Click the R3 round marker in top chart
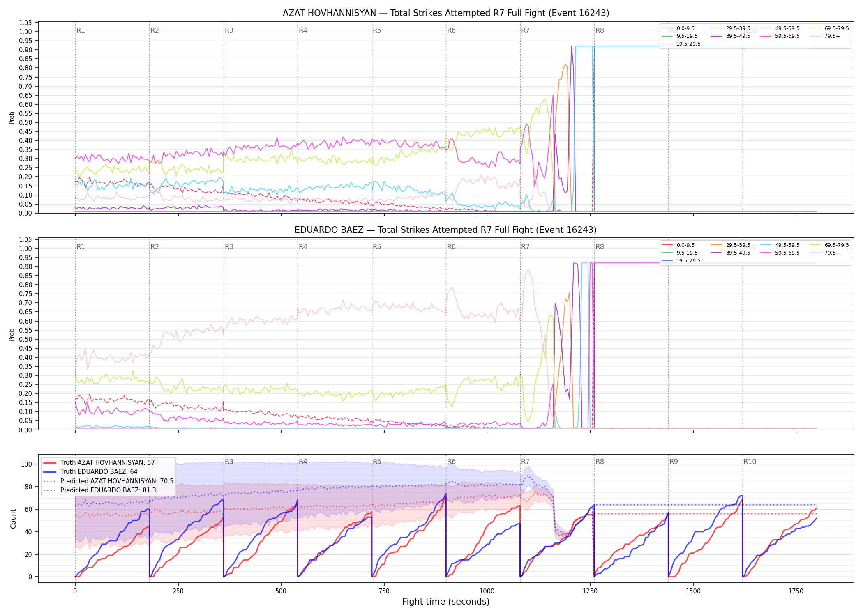Screen dimensions: 863x616 tap(229, 30)
